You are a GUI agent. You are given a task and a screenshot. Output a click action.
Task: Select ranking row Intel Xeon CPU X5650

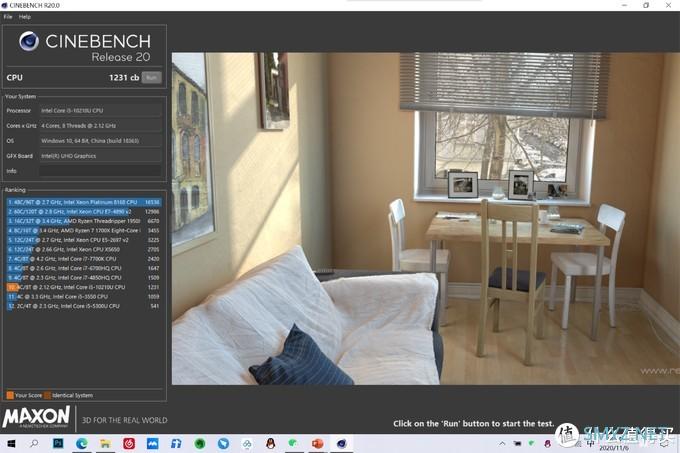(84, 250)
